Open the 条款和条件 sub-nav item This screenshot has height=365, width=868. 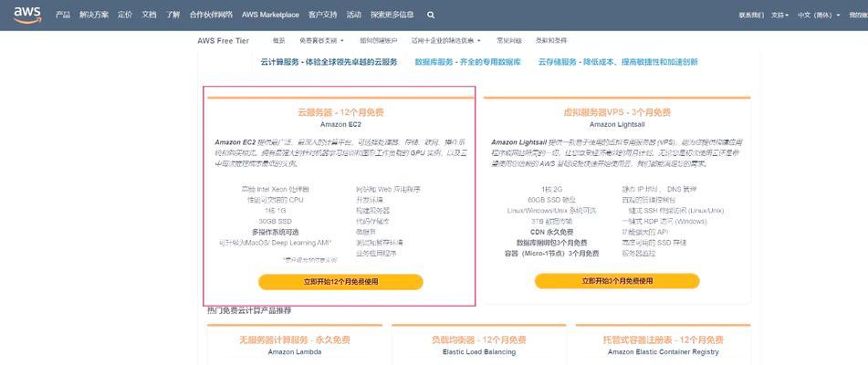coord(550,41)
